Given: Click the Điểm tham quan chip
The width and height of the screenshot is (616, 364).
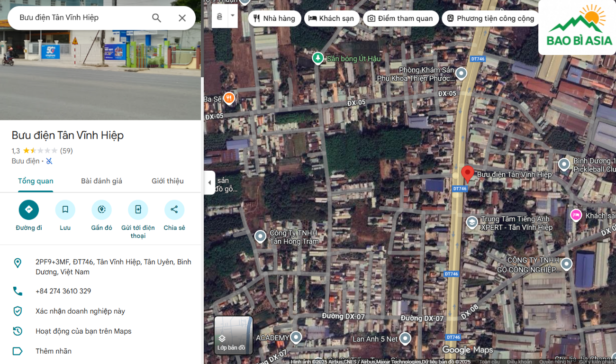Looking at the screenshot, I should click(400, 18).
